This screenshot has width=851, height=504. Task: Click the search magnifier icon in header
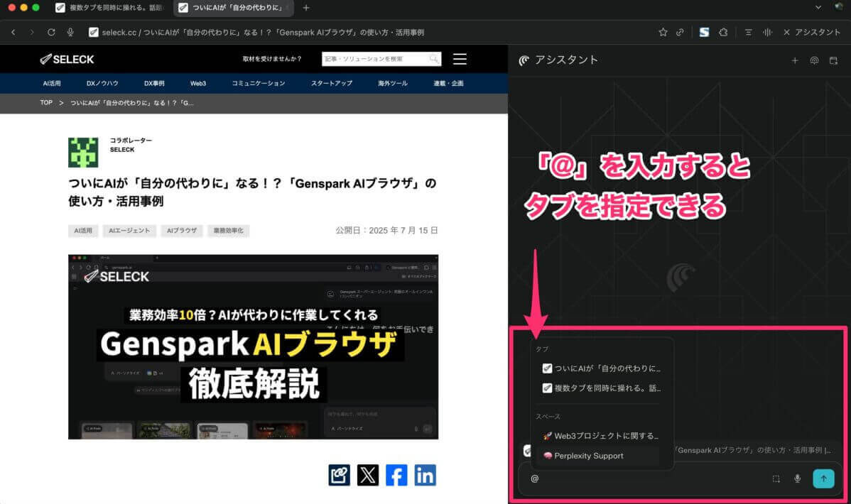(x=434, y=59)
